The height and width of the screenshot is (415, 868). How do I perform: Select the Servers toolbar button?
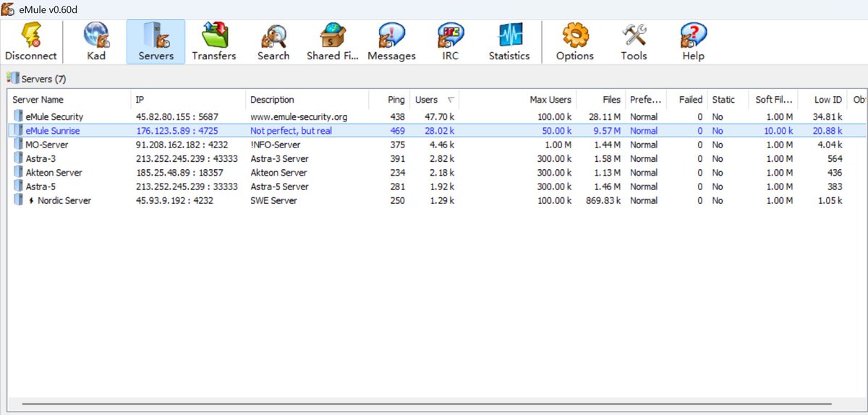click(x=156, y=42)
